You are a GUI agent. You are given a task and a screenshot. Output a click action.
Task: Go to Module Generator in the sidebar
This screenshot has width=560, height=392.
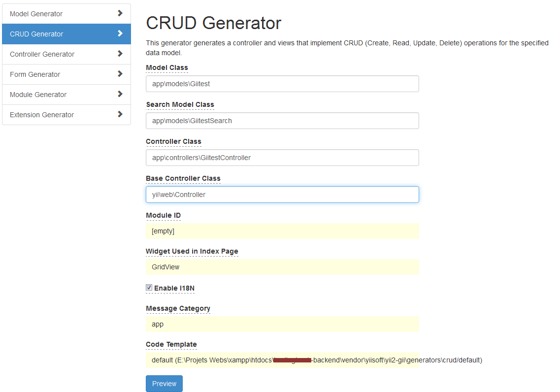[x=38, y=95]
